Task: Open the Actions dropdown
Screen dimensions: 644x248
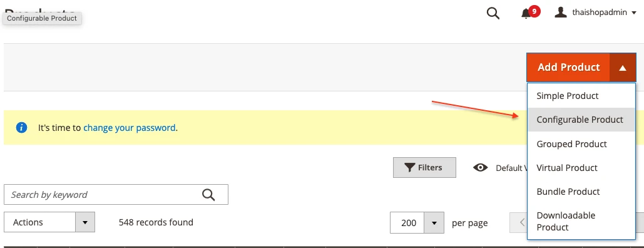Action: click(x=49, y=222)
